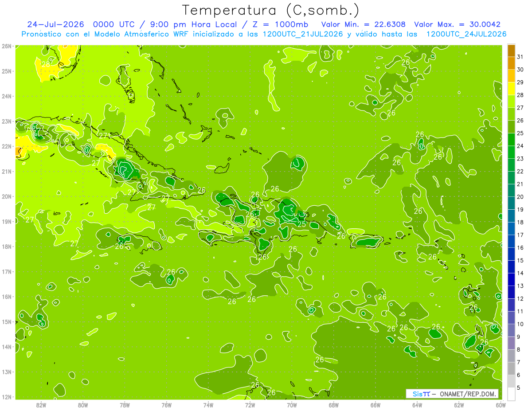Click legend value 22

pyautogui.click(x=520, y=171)
